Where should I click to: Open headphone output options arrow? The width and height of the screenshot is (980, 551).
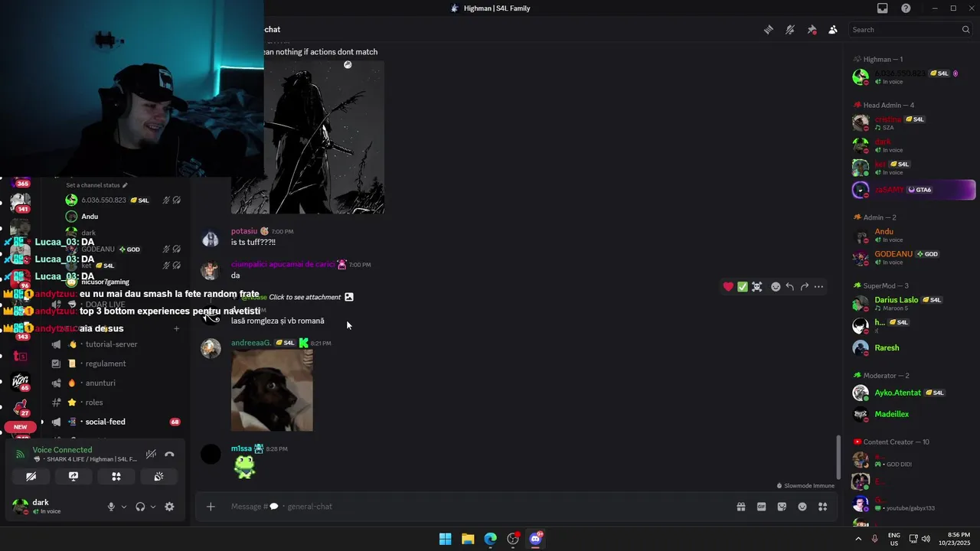pos(153,507)
